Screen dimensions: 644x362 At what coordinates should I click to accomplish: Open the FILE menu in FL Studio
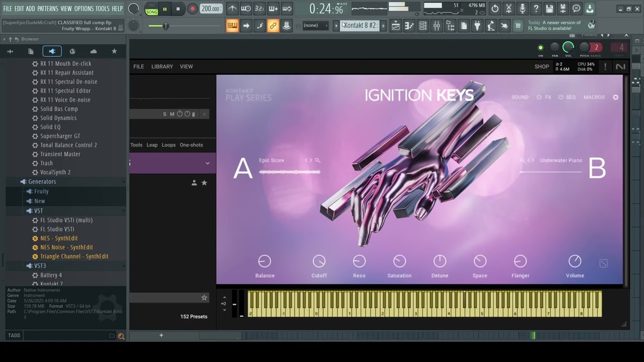pyautogui.click(x=8, y=9)
